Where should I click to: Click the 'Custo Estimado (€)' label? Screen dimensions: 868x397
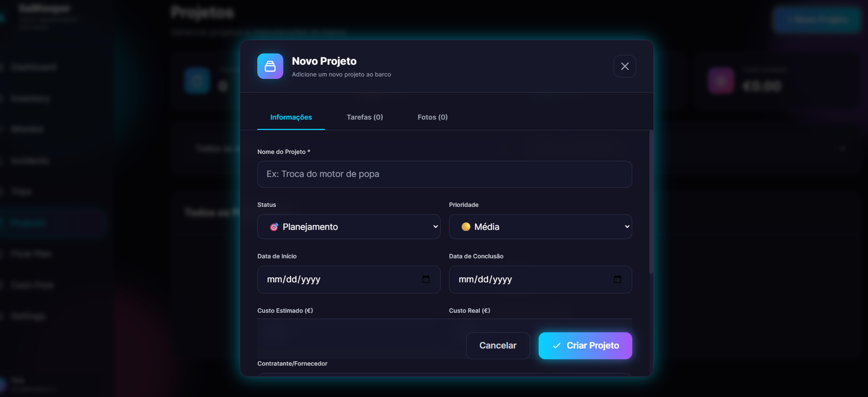(285, 311)
